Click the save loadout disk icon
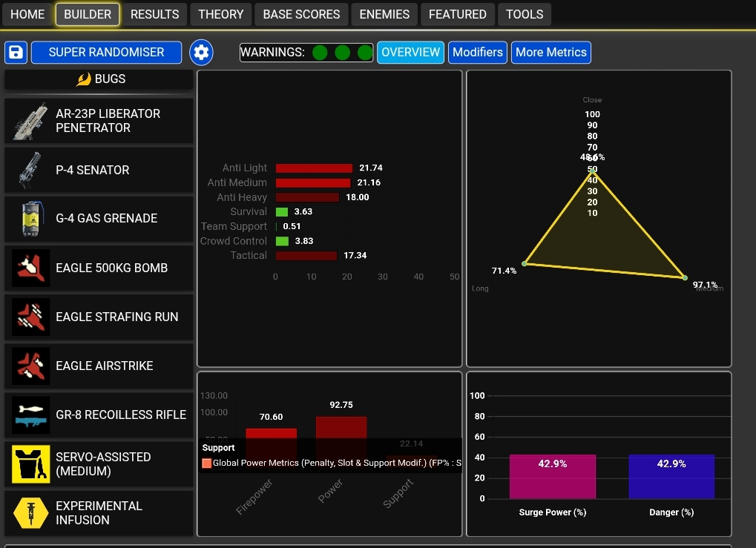756x548 pixels. pos(16,52)
